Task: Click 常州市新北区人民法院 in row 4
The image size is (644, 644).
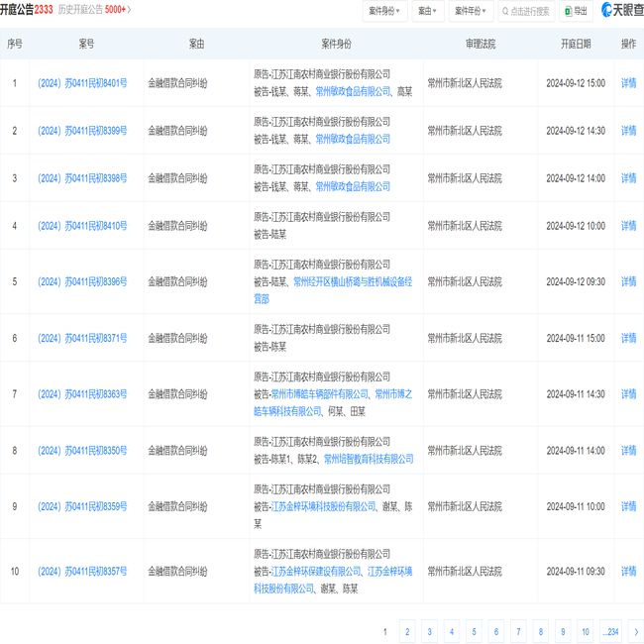Action: click(465, 226)
